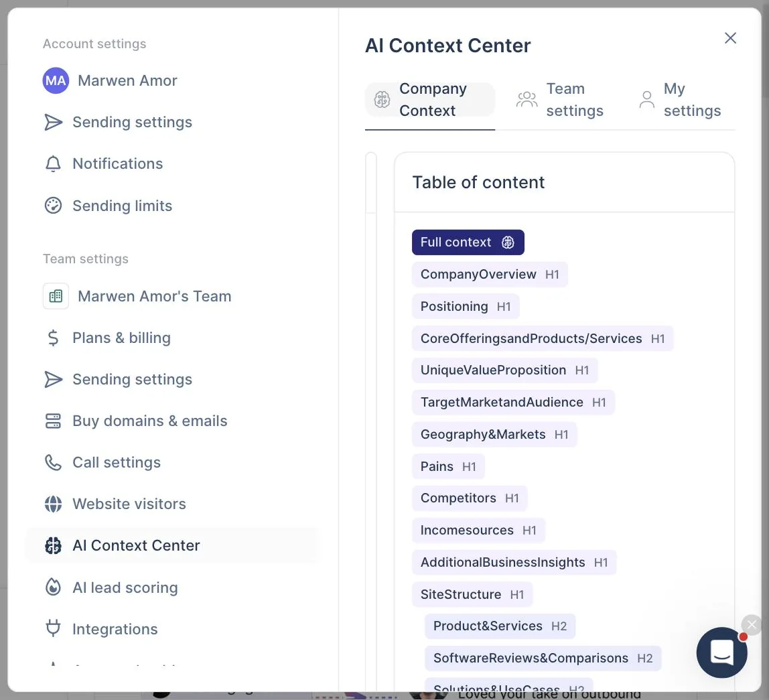Open Integrations plug icon
The image size is (769, 700).
[x=53, y=628]
